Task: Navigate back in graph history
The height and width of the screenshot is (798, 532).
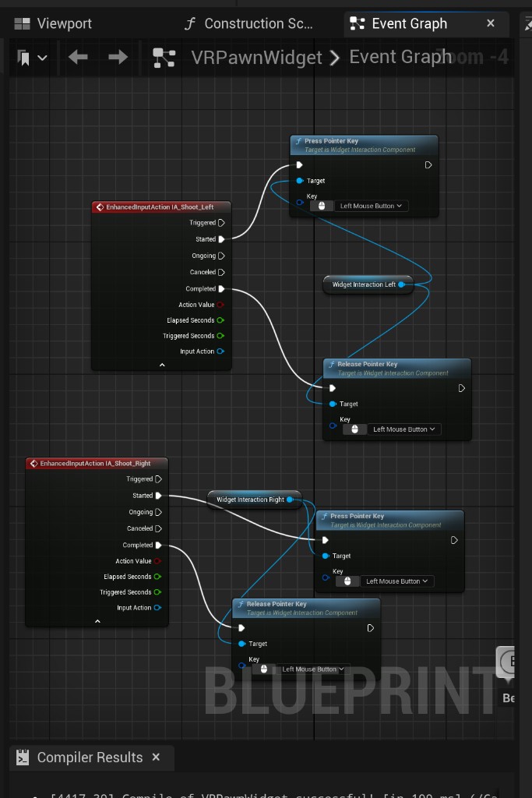Action: coord(78,57)
